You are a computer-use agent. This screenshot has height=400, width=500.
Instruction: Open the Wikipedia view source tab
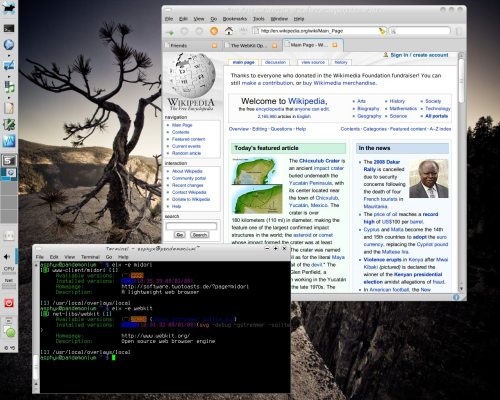[313, 62]
